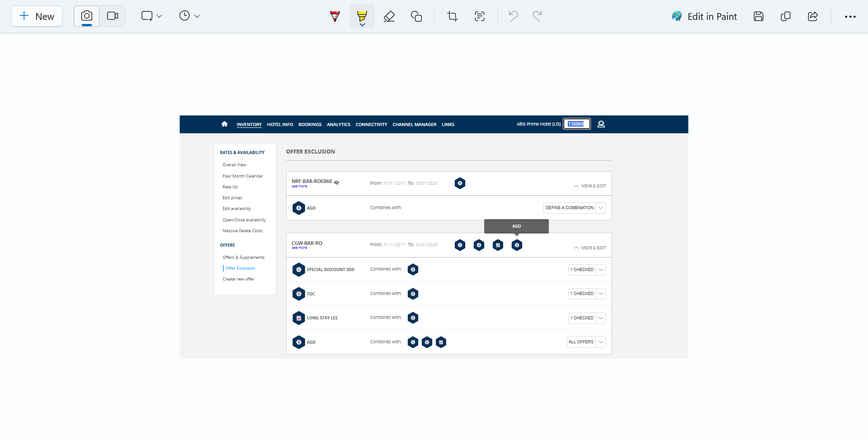Undo the last edit
Viewport: 868px width, 440px height.
tap(513, 16)
